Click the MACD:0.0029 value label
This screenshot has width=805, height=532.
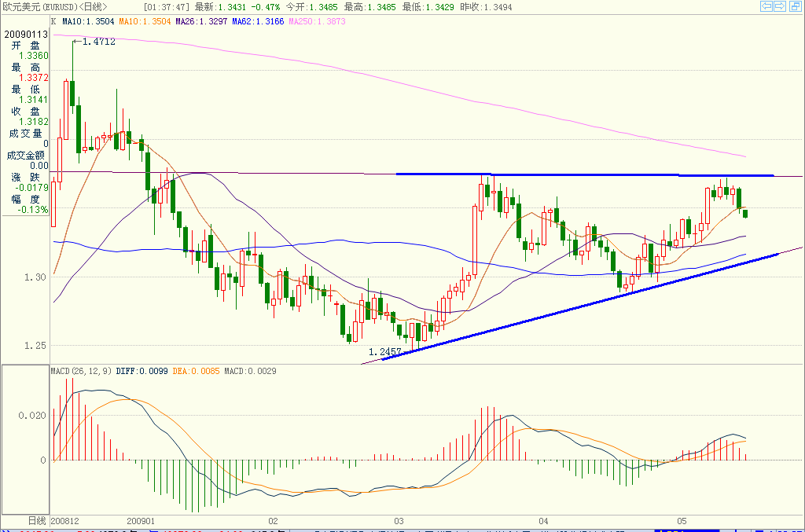coord(250,371)
